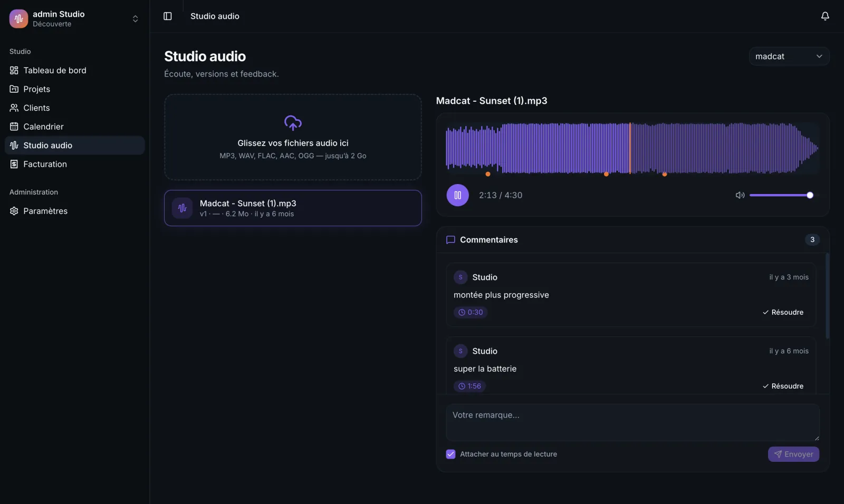This screenshot has width=844, height=504.
Task: Click the admin Studio logo icon
Action: click(18, 18)
